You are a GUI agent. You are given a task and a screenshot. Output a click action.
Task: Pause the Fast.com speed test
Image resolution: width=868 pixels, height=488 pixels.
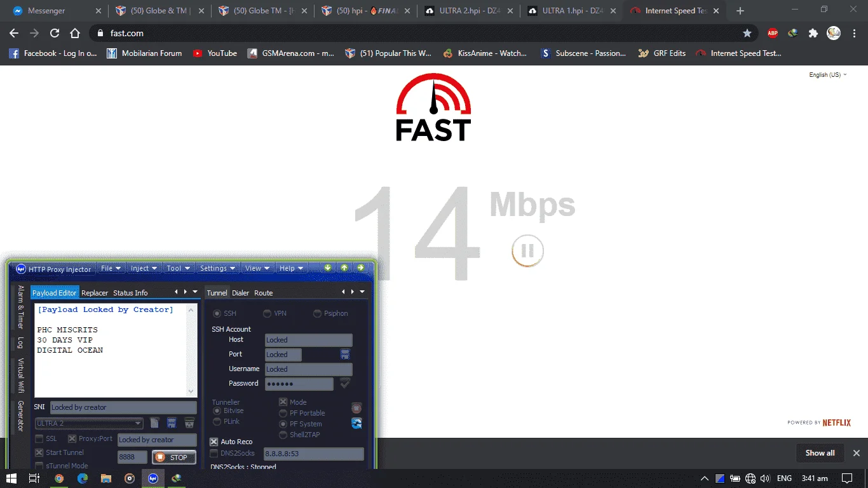[x=527, y=251]
